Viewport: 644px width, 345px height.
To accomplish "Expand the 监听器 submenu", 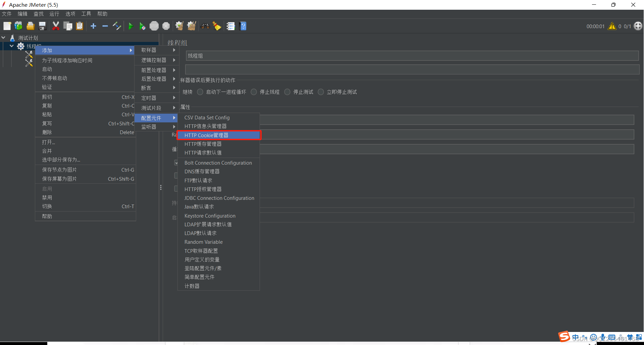I will (157, 127).
